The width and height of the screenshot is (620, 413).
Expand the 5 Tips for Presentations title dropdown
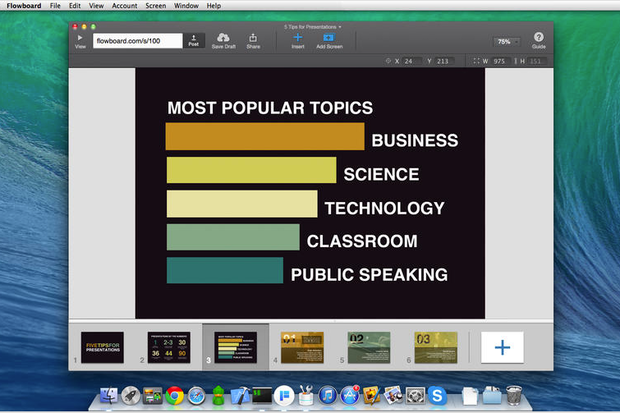tap(312, 27)
